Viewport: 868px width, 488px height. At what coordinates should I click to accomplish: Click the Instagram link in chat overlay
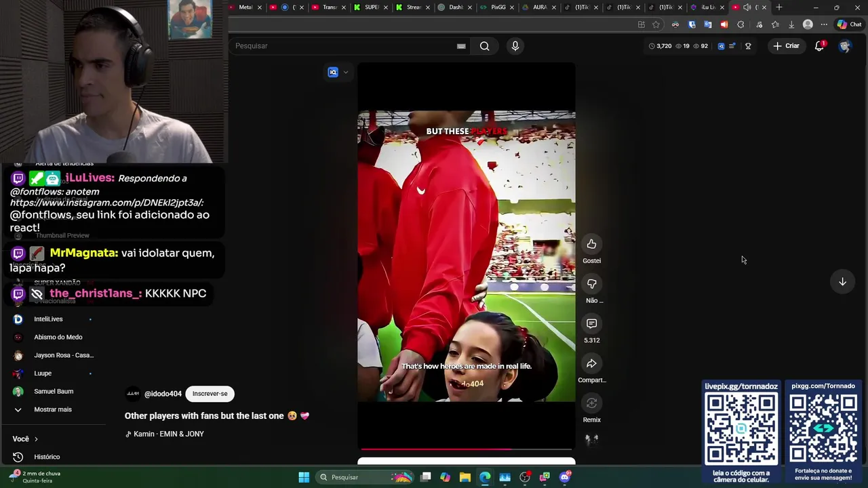tap(106, 203)
